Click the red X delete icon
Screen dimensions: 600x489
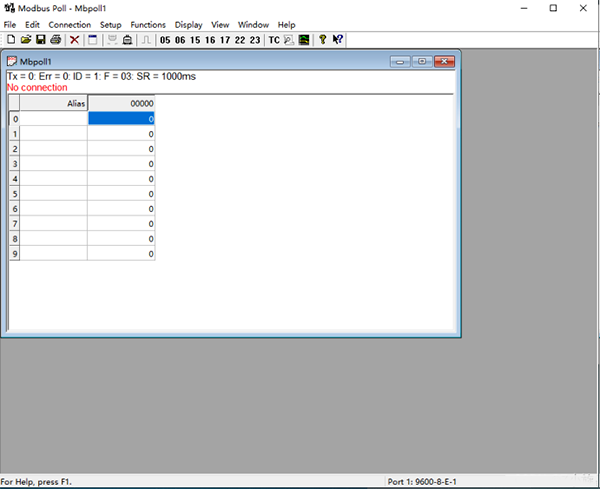click(75, 40)
